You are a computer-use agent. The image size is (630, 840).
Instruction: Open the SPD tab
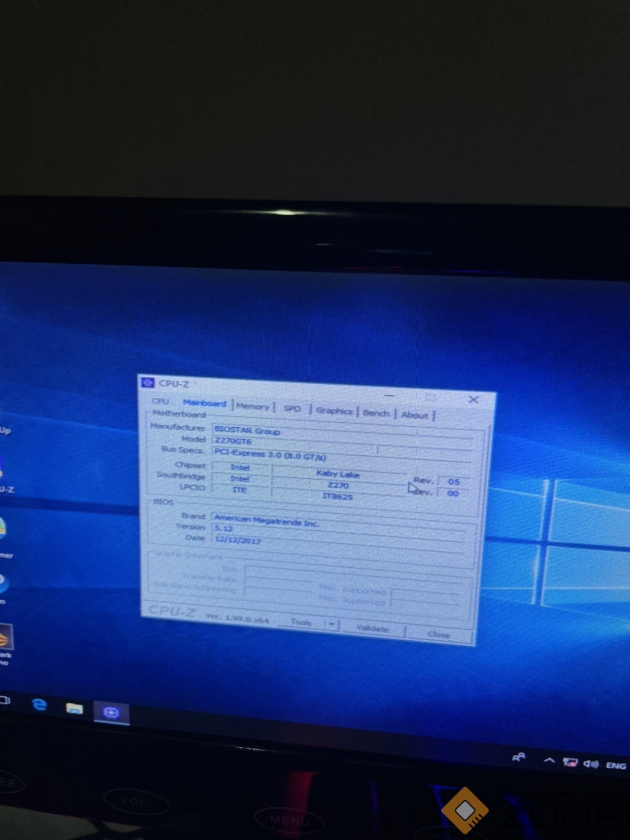tap(292, 409)
